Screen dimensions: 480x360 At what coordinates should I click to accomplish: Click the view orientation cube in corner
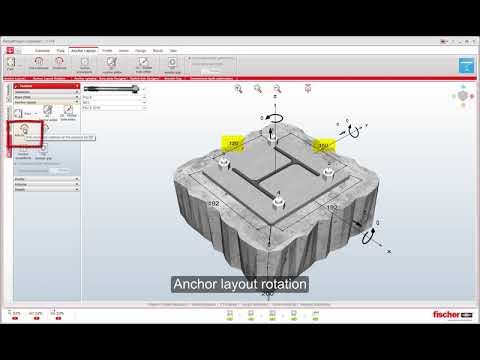click(x=463, y=96)
